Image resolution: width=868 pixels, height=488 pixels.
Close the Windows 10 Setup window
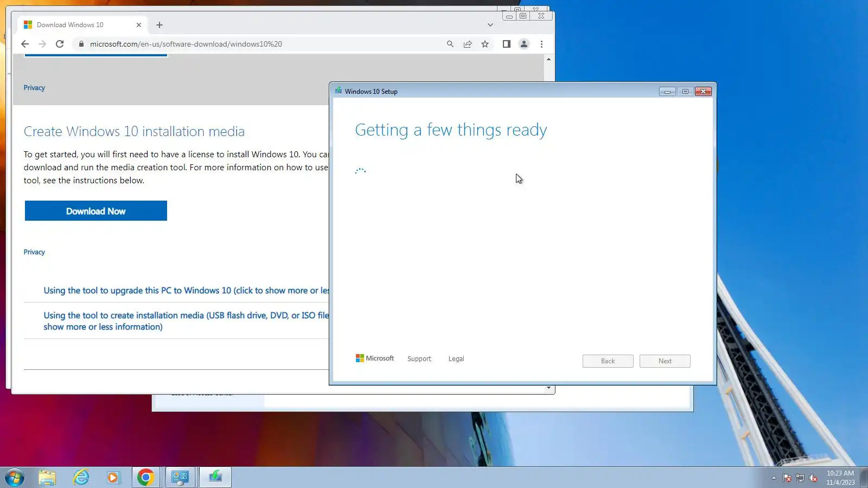coord(703,92)
